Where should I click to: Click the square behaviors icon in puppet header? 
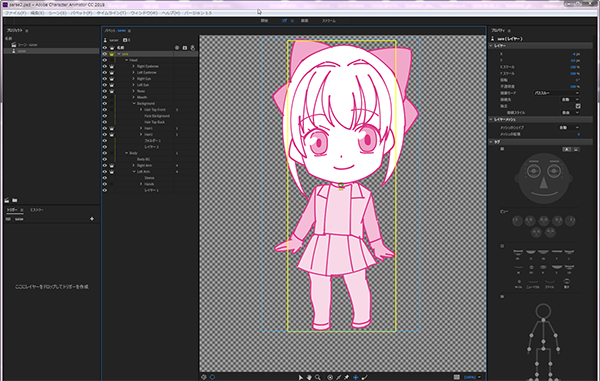pyautogui.click(x=185, y=48)
